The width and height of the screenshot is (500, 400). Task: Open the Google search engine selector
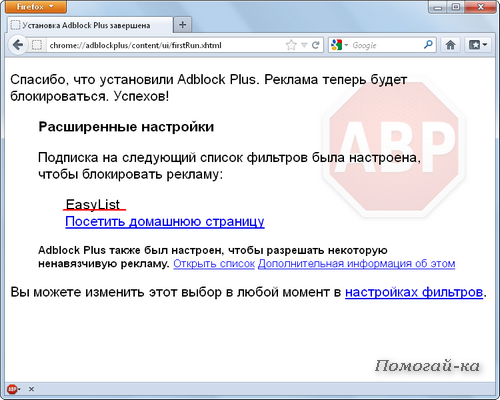[x=339, y=45]
